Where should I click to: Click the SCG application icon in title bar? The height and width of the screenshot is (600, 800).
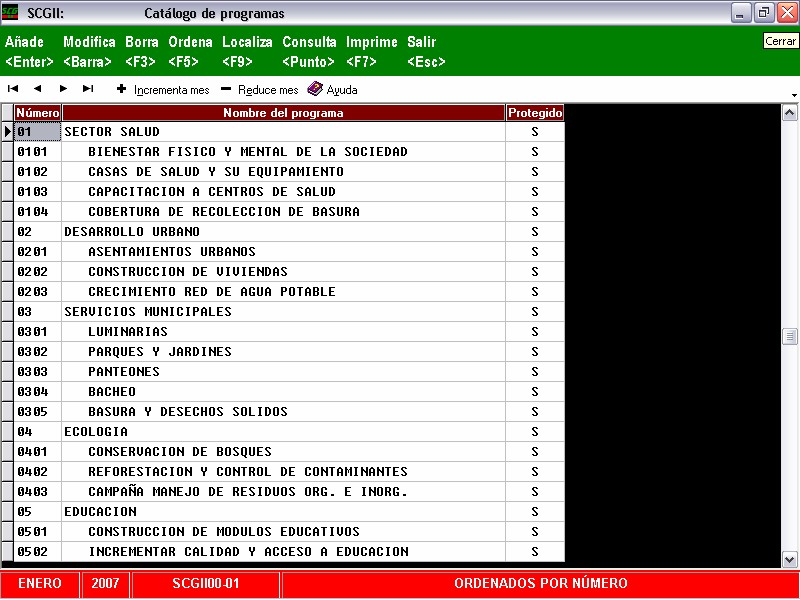[10, 12]
